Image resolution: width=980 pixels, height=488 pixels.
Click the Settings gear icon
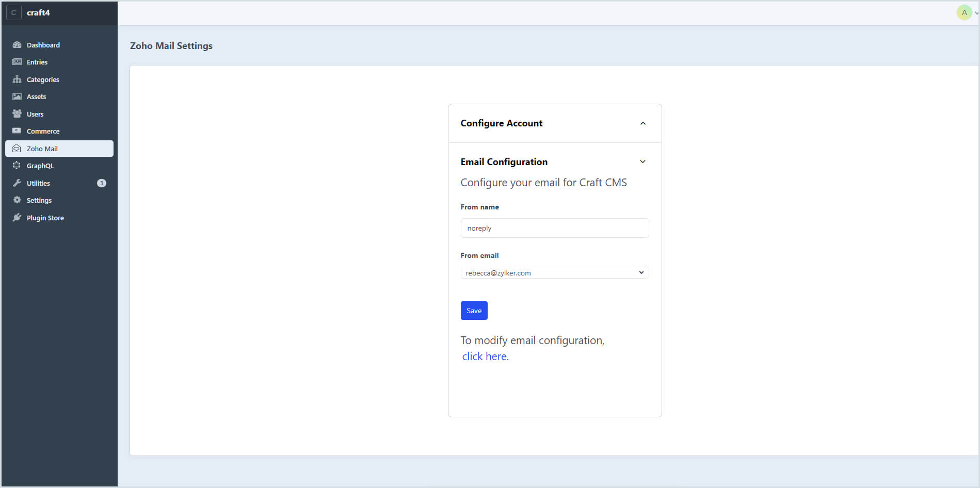coord(17,200)
